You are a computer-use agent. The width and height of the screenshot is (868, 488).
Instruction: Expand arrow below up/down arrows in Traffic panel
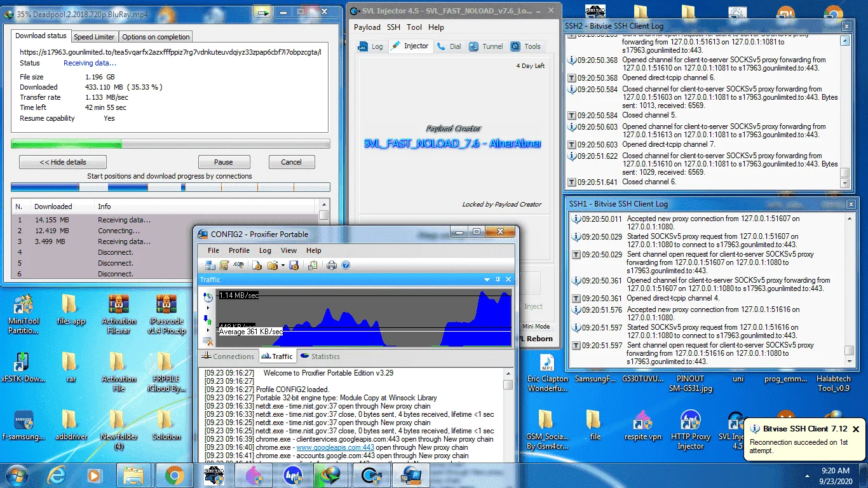(208, 330)
